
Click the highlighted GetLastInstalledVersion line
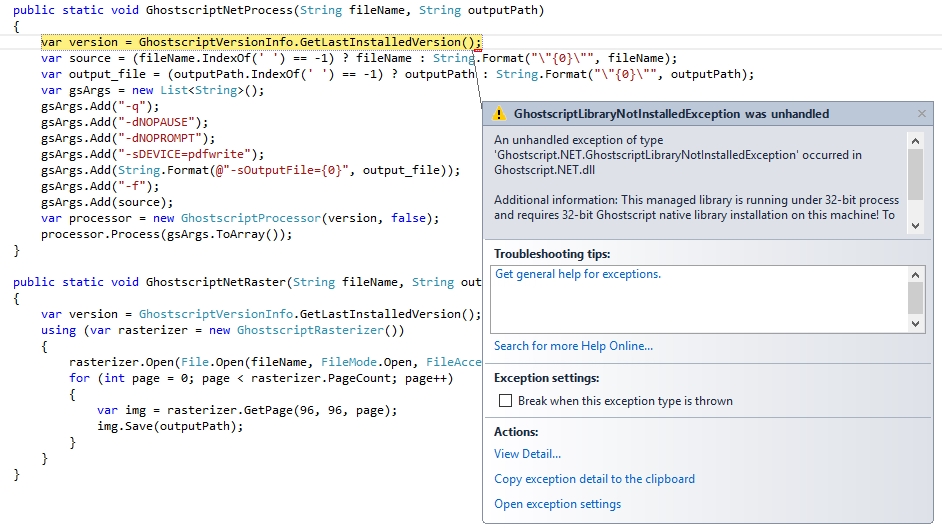click(x=261, y=42)
